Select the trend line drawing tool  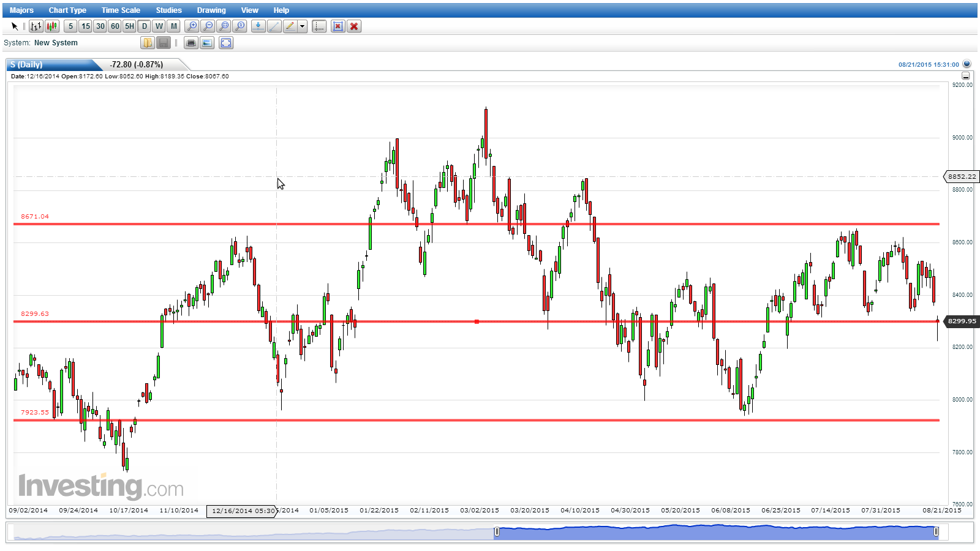point(274,26)
